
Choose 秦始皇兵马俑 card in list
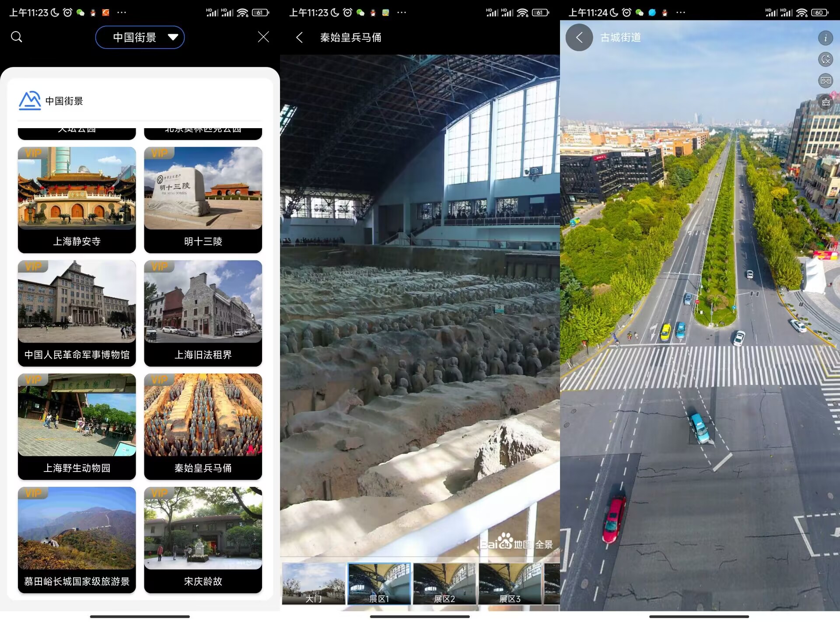click(x=203, y=426)
